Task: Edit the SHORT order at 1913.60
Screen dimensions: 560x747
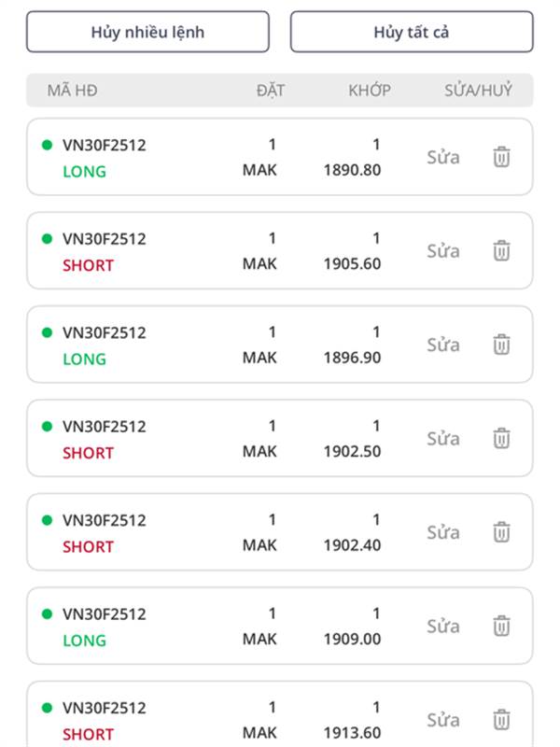Action: (443, 720)
